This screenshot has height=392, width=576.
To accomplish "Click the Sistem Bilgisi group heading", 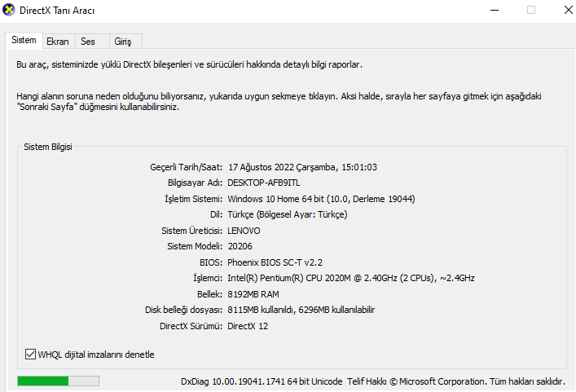I will (x=48, y=147).
